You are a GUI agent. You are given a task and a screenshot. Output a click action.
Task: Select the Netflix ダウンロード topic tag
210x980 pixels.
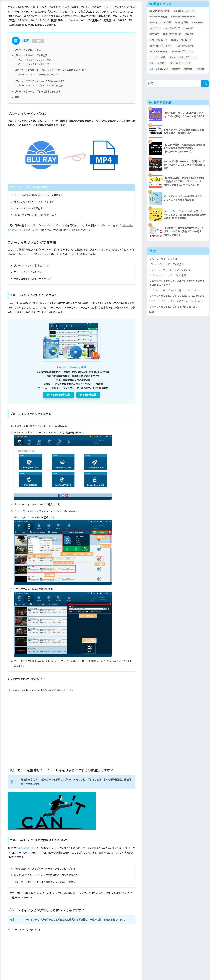point(181,40)
